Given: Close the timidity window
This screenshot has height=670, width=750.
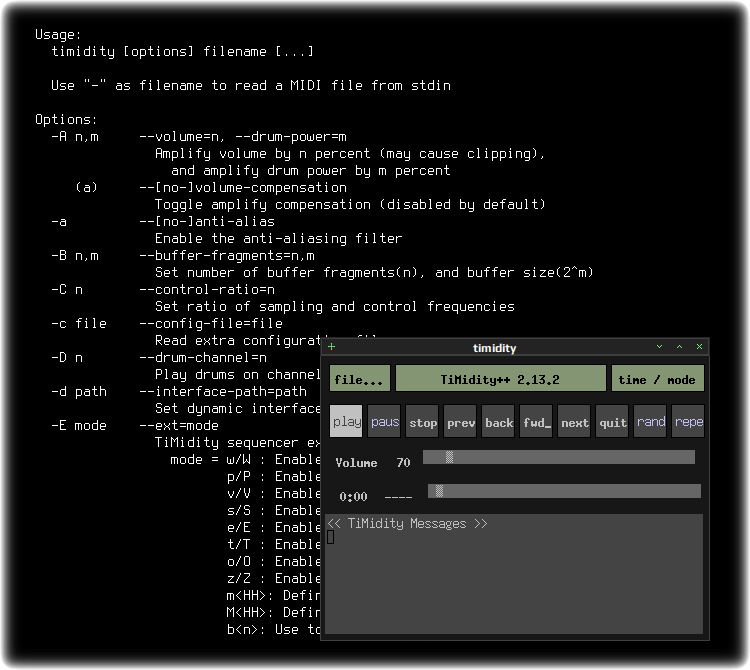Looking at the screenshot, I should point(699,347).
